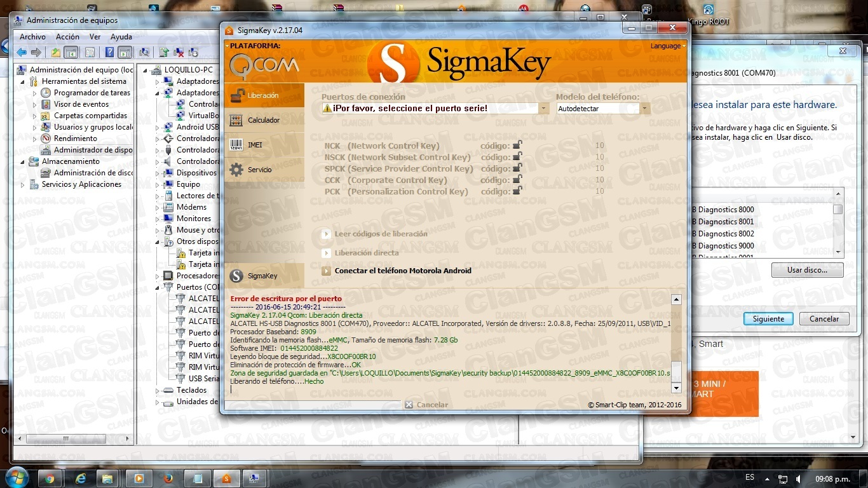
Task: Open the Servicio section with gear icon
Action: [264, 170]
